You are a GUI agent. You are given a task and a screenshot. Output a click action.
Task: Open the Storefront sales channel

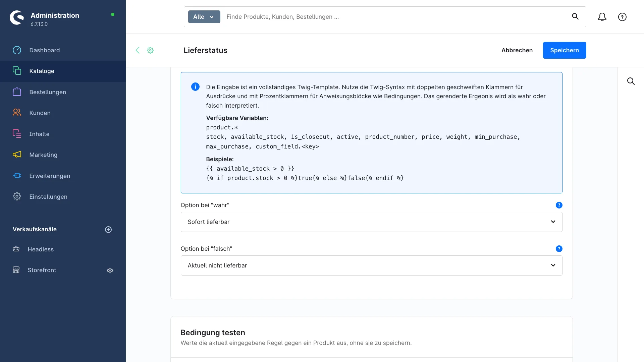(42, 270)
